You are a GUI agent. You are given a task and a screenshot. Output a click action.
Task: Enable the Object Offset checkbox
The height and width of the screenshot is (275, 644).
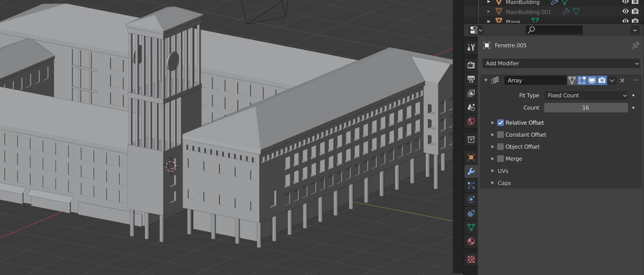click(x=501, y=147)
